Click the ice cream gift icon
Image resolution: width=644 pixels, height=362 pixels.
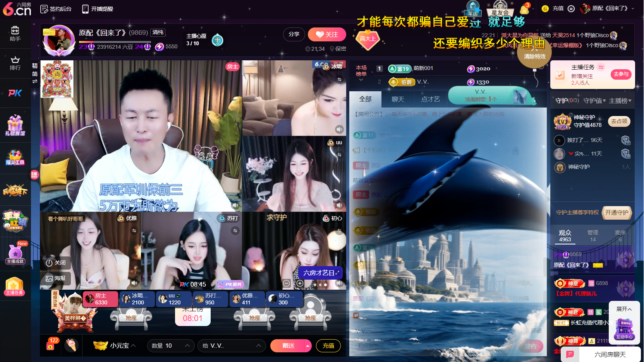[x=71, y=345]
